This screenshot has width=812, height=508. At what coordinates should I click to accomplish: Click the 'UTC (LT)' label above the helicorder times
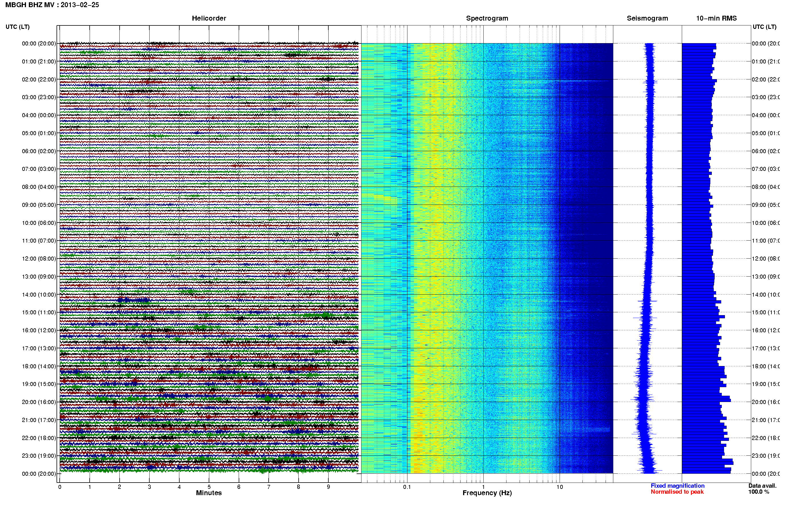pos(17,27)
